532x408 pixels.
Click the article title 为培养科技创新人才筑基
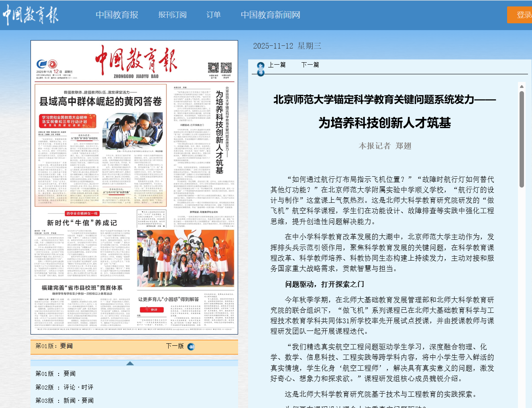385,123
